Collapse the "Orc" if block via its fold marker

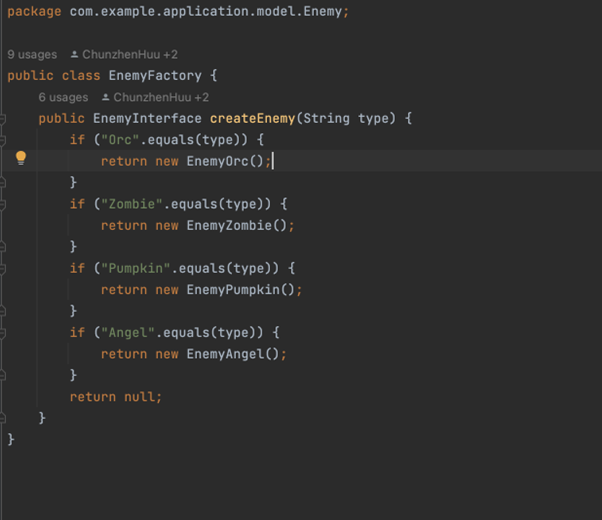2,141
